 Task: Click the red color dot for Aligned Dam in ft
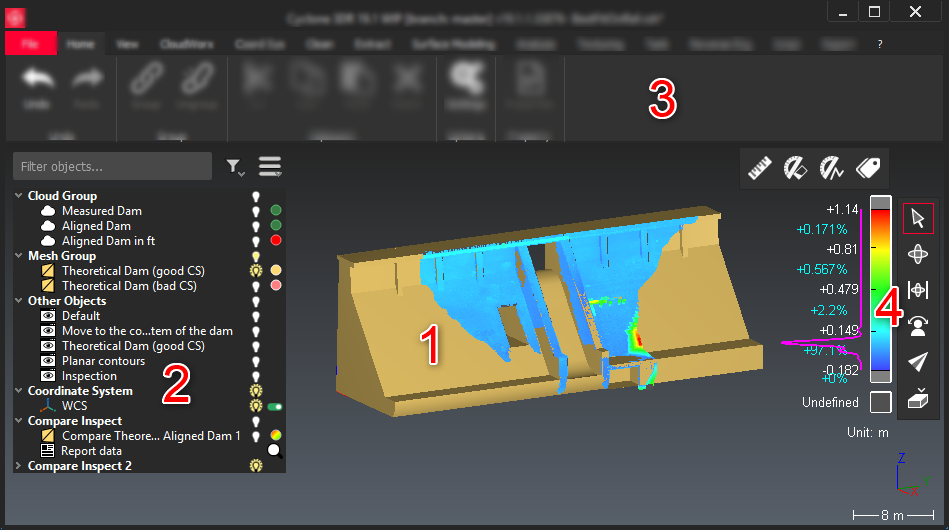tap(275, 241)
